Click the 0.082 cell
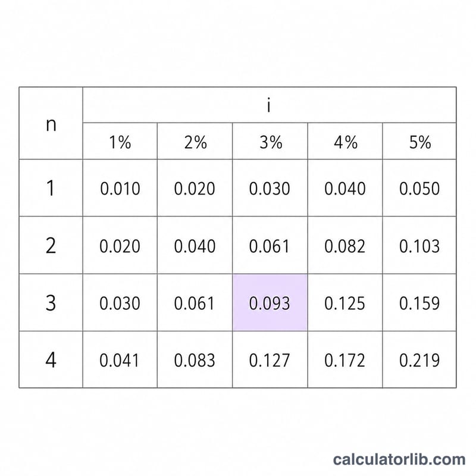 [345, 245]
